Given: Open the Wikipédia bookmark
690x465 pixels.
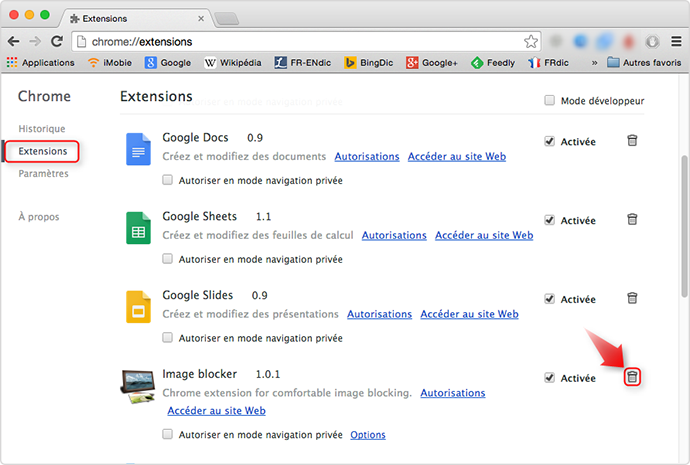Looking at the screenshot, I should [x=233, y=62].
